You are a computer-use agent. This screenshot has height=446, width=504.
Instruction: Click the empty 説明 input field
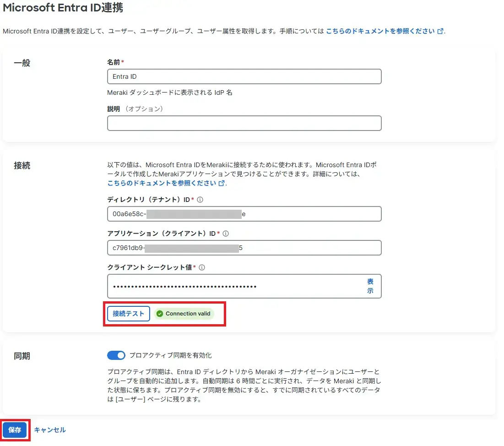244,123
